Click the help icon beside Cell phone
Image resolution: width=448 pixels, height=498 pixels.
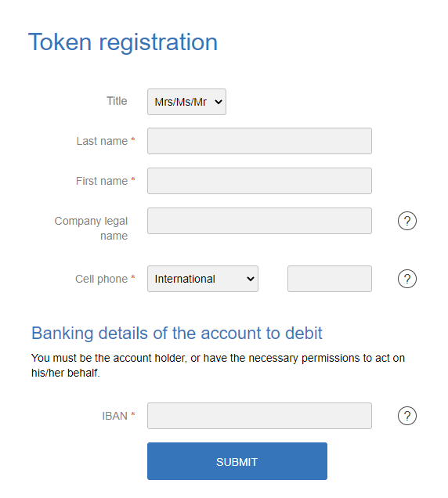(x=406, y=279)
